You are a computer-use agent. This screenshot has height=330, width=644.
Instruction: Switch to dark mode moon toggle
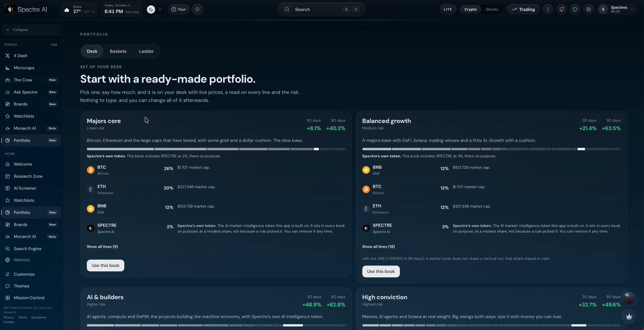click(x=151, y=9)
